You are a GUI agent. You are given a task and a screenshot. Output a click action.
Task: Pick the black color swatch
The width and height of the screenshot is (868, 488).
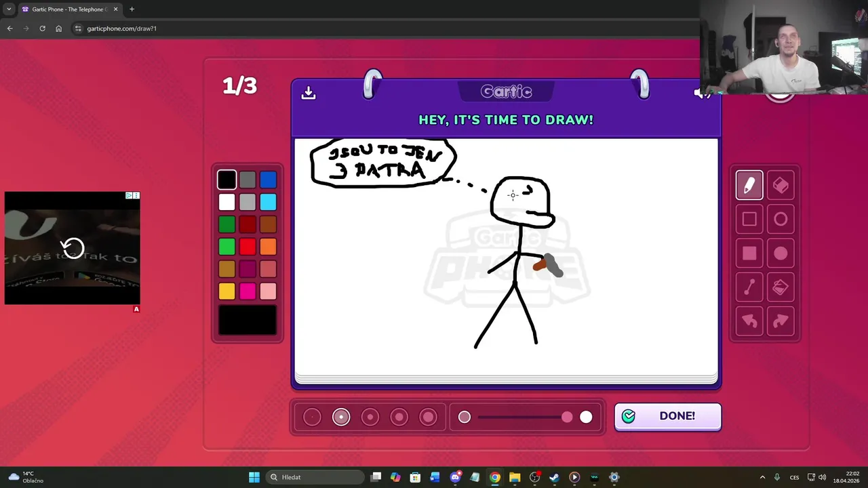pyautogui.click(x=227, y=180)
